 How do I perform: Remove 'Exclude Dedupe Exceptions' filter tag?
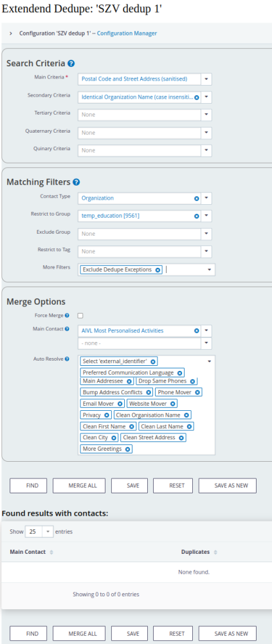tap(158, 270)
